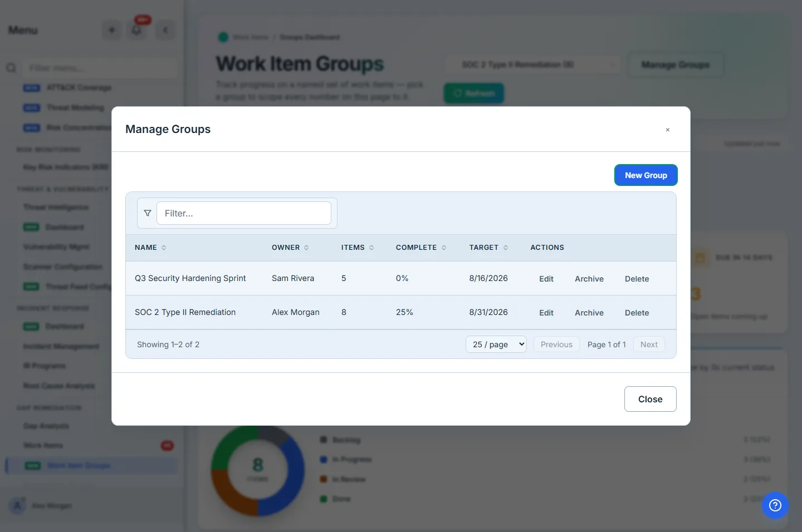Open the background group selector dropdown
The height and width of the screenshot is (532, 802).
click(533, 65)
